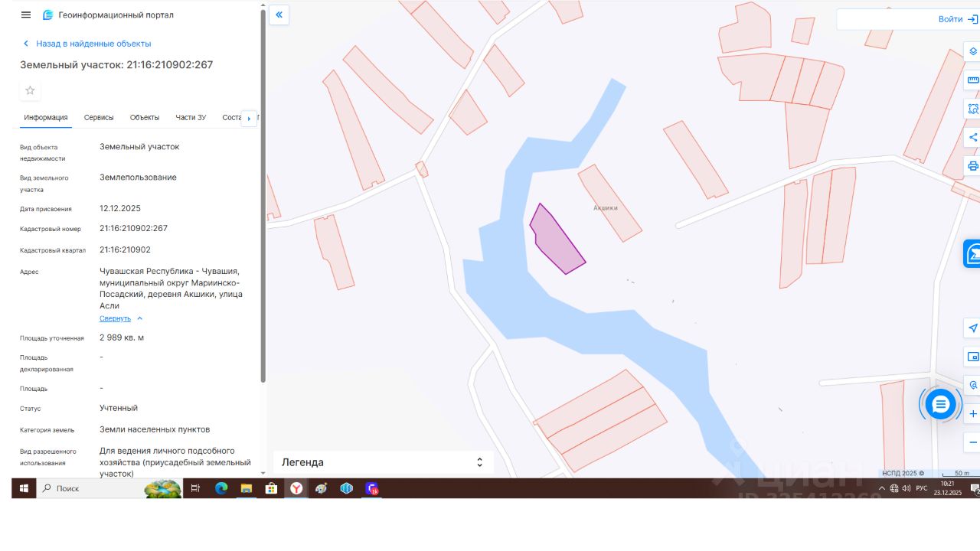Viewport: 980px width, 551px height.
Task: Open the volume control in system tray
Action: pos(906,488)
